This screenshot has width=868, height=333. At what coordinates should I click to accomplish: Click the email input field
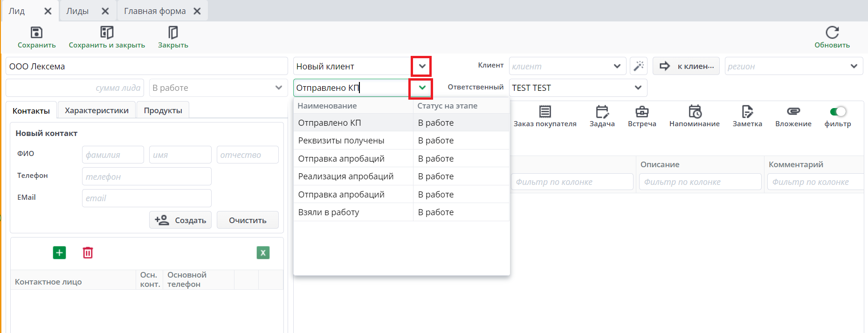point(146,198)
